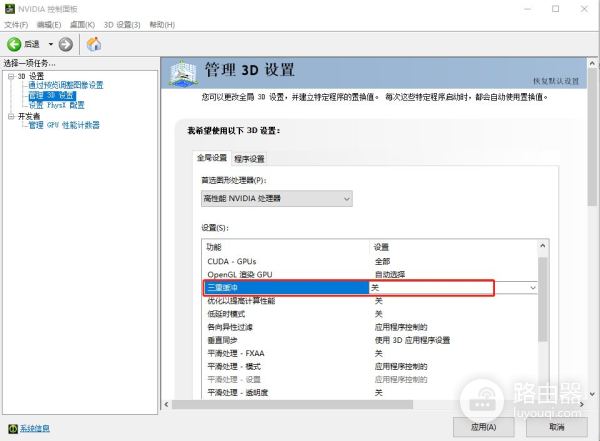The width and height of the screenshot is (600, 441).
Task: Select the 平滑处理 - FXAA row
Action: coord(369,353)
